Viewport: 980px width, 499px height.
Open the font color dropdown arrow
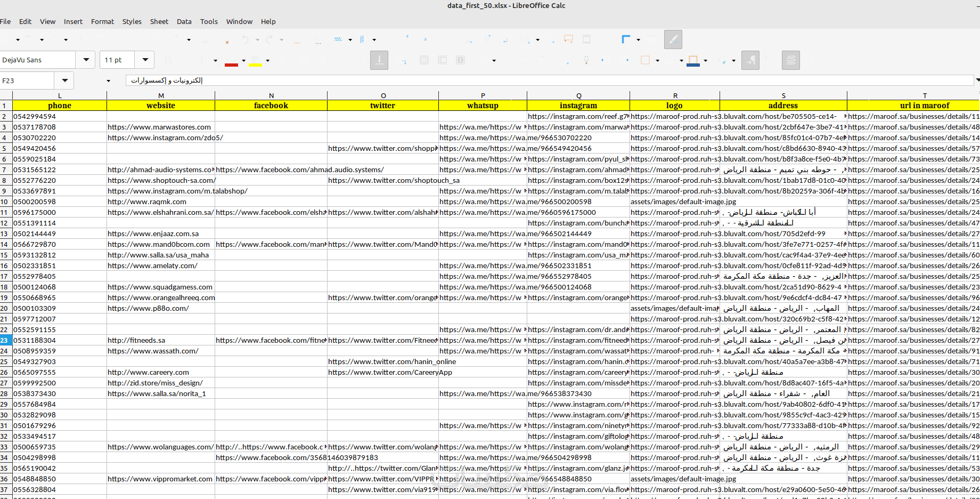244,61
